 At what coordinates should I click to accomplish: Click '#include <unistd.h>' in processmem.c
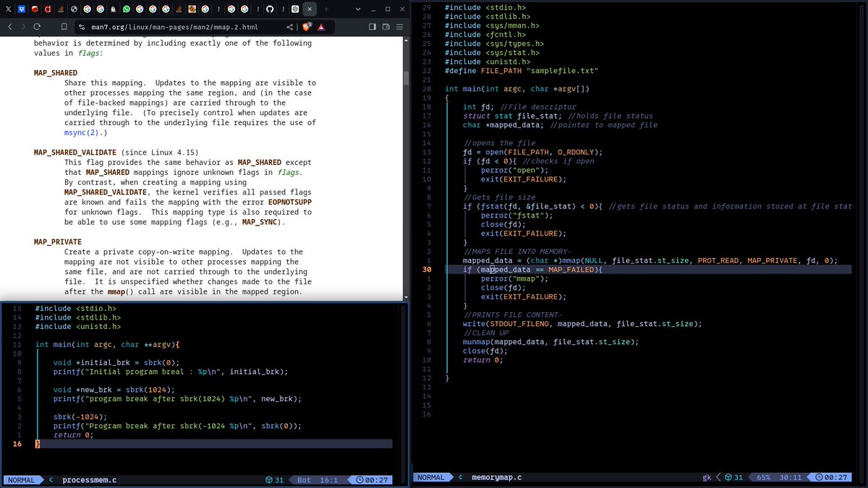78,326
